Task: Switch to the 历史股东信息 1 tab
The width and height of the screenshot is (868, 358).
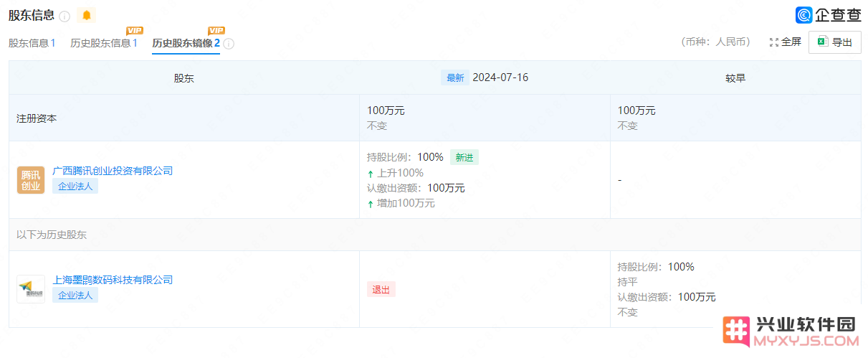Action: 104,43
